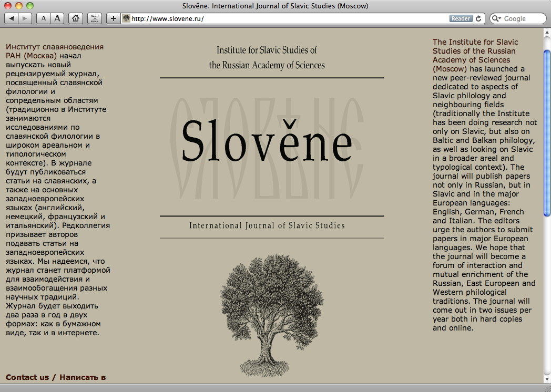Viewport: 551px width, 392px height.
Task: Click the Word toolbar button
Action: [x=95, y=18]
